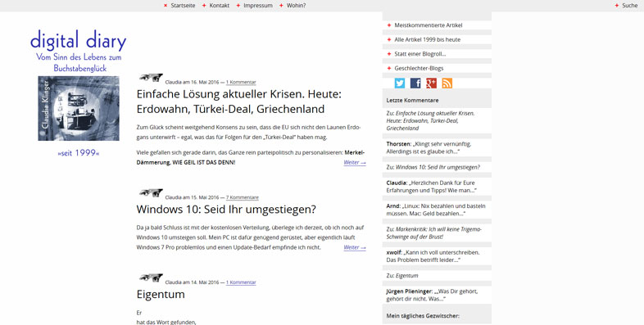Open the Twitter profile icon
The height and width of the screenshot is (325, 644).
(x=400, y=84)
